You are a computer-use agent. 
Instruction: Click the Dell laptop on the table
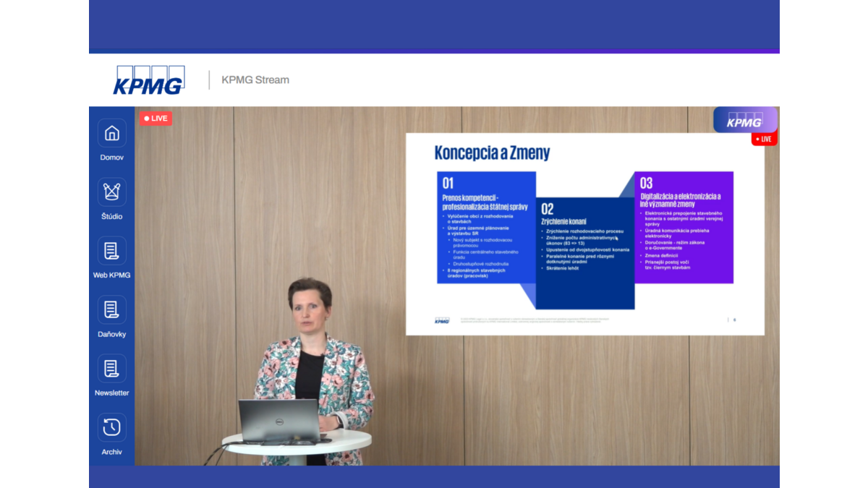[x=279, y=419]
